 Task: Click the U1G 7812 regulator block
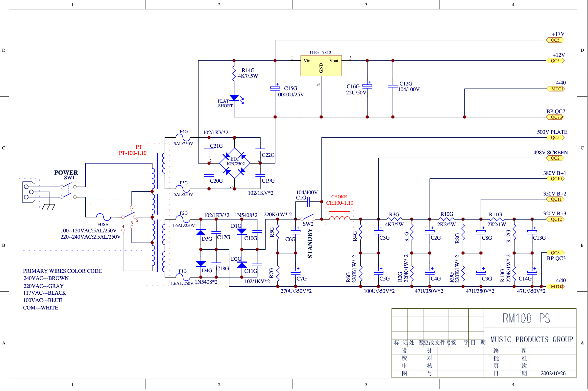(x=321, y=66)
